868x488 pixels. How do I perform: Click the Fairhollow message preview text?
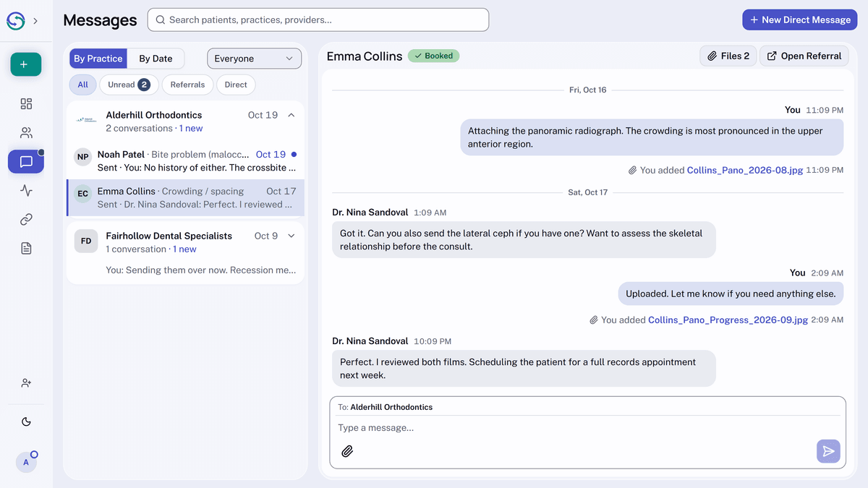coord(201,270)
